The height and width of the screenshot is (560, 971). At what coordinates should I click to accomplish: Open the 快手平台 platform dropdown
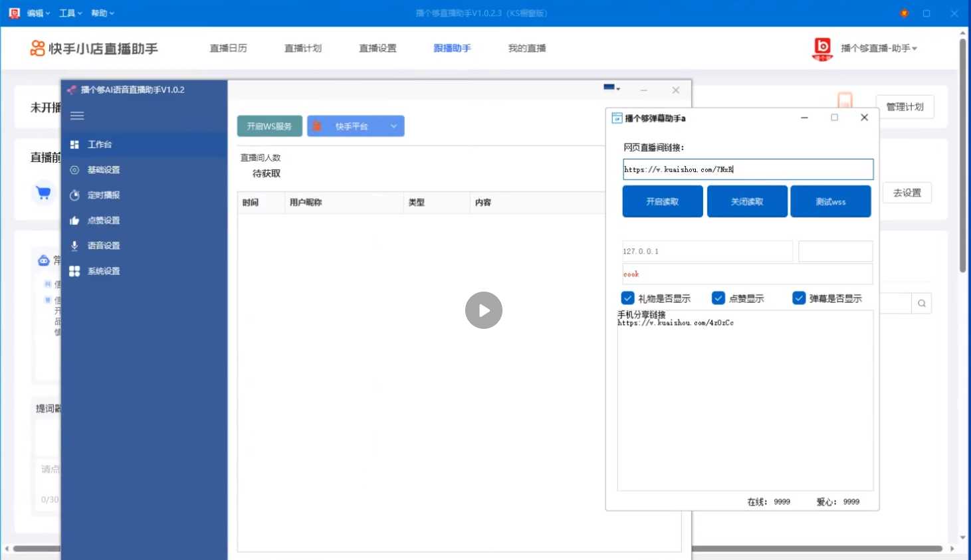coord(356,126)
